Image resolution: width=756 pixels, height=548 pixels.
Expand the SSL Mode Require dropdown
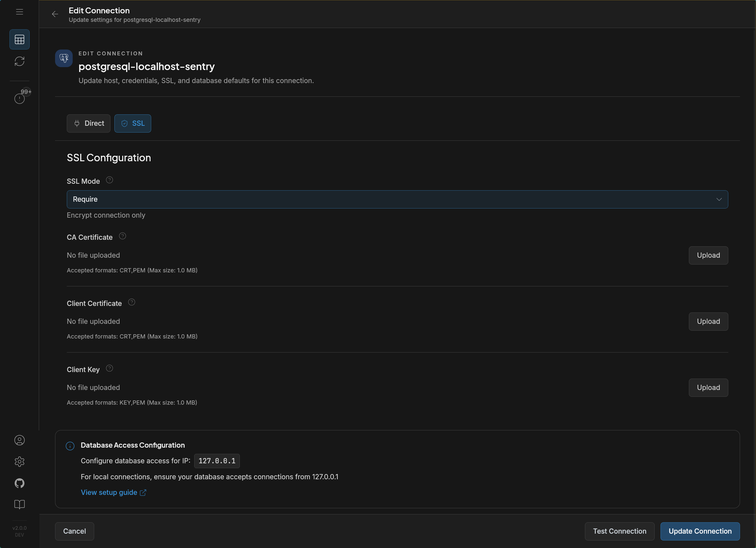click(397, 199)
